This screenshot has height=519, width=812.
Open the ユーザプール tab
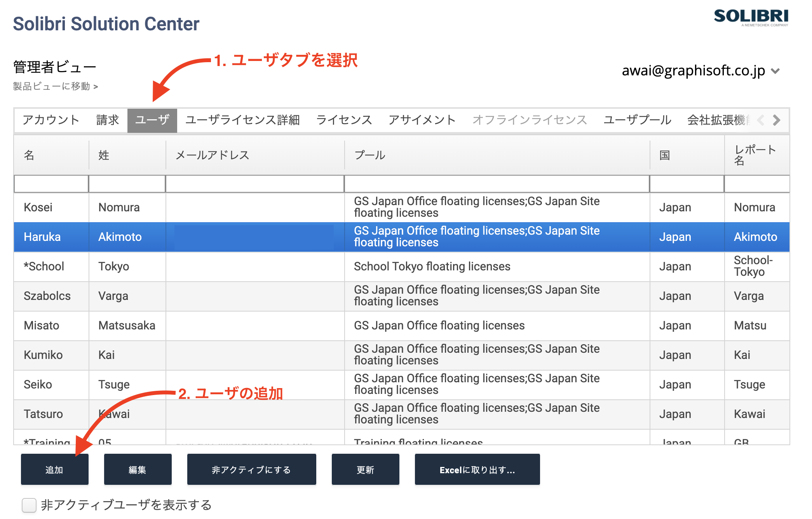637,120
